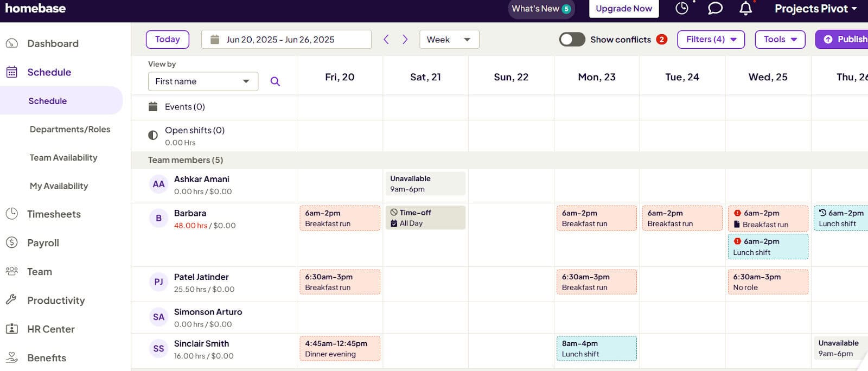Click the Open shifts half-circle icon
Image resolution: width=868 pixels, height=371 pixels.
[153, 135]
